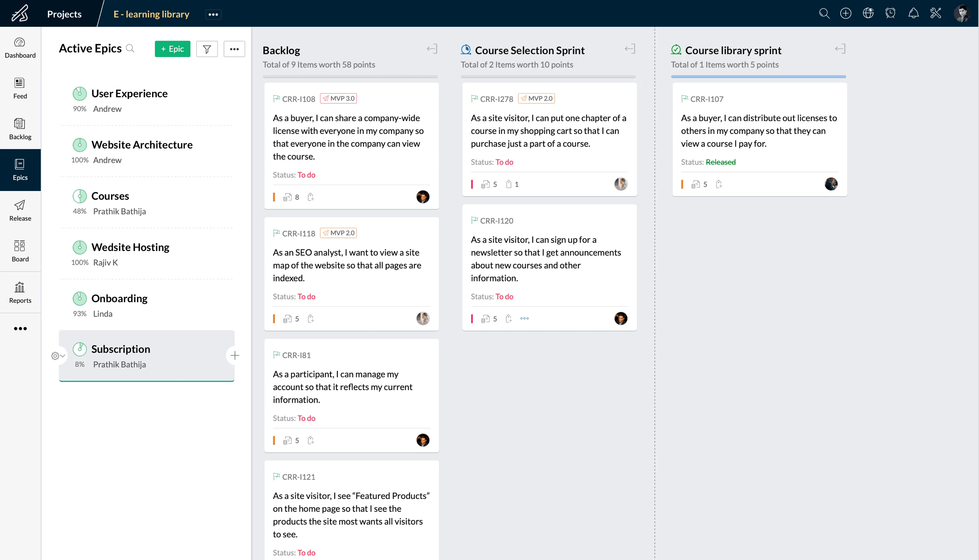The image size is (979, 560).
Task: Click the search icon on Active Epics
Action: tap(131, 48)
